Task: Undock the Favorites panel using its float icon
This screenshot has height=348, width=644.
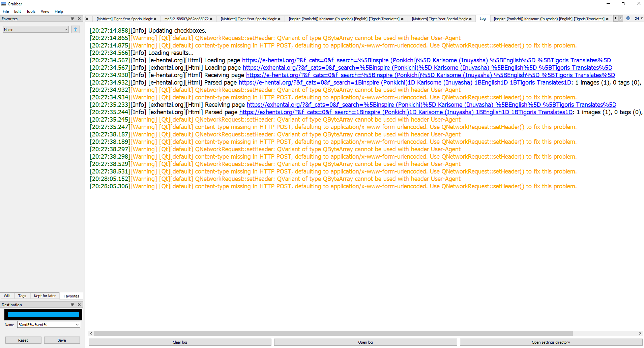Action: [72, 19]
